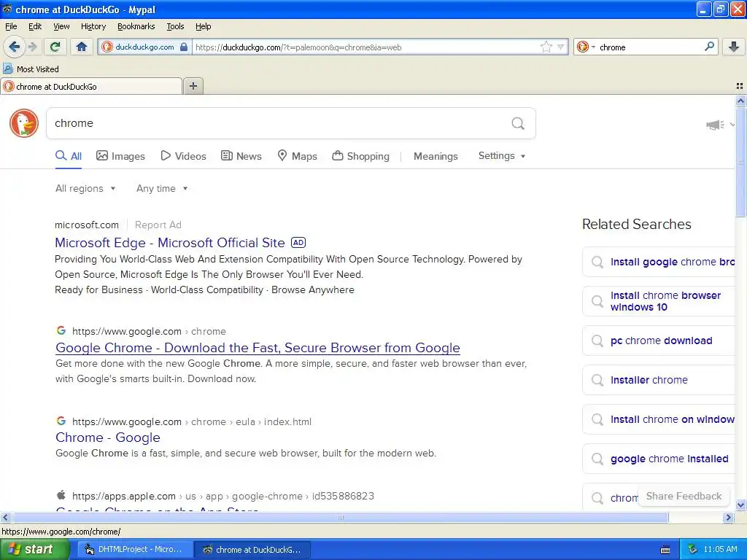Viewport: 747px width, 560px height.
Task: Open the History menu
Action: click(93, 26)
